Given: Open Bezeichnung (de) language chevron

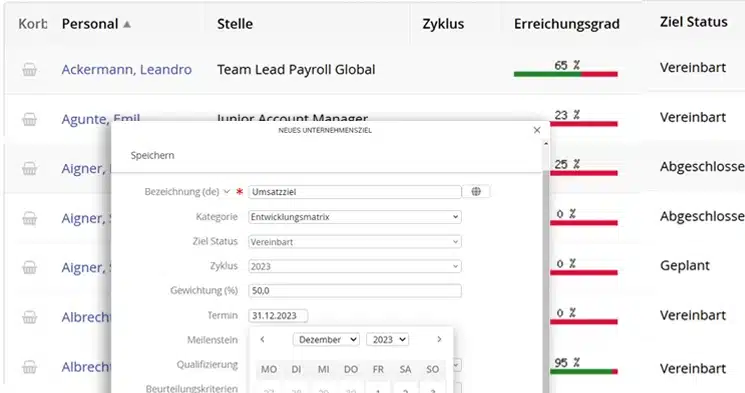Looking at the screenshot, I should coord(227,192).
